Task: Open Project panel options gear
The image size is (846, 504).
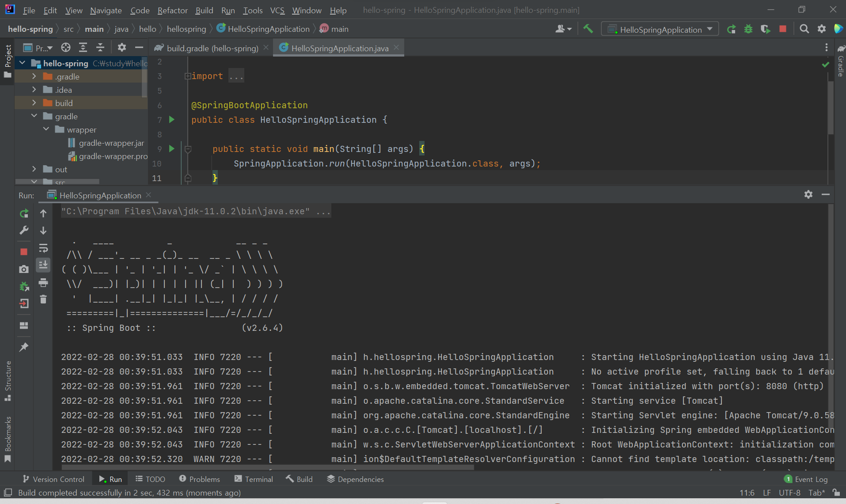Action: pyautogui.click(x=122, y=48)
